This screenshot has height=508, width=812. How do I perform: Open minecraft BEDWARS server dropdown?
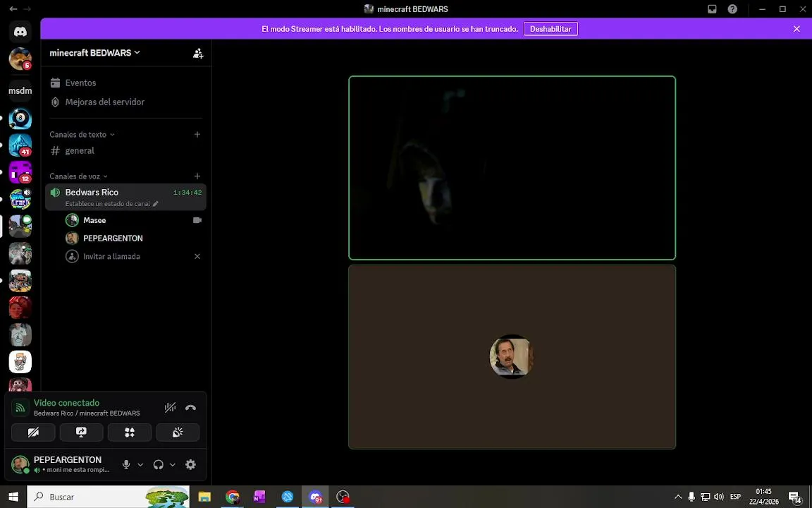point(94,53)
